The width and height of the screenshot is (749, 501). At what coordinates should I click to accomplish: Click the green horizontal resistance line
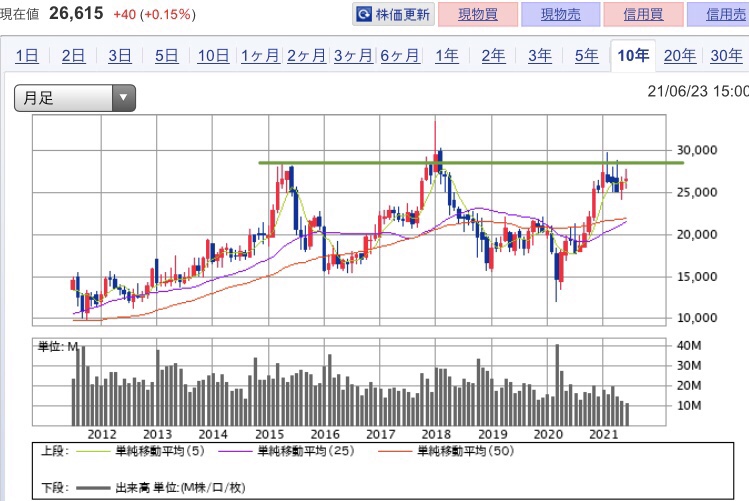point(471,163)
